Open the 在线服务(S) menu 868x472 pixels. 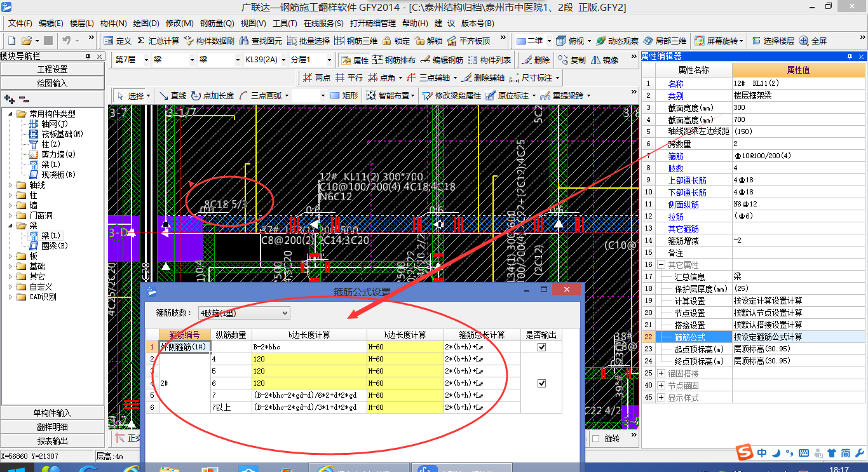(324, 24)
